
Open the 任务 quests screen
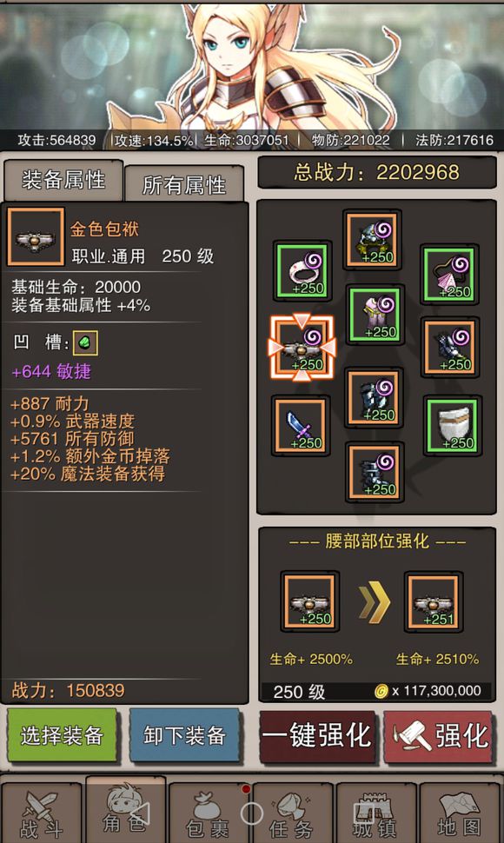(x=291, y=813)
